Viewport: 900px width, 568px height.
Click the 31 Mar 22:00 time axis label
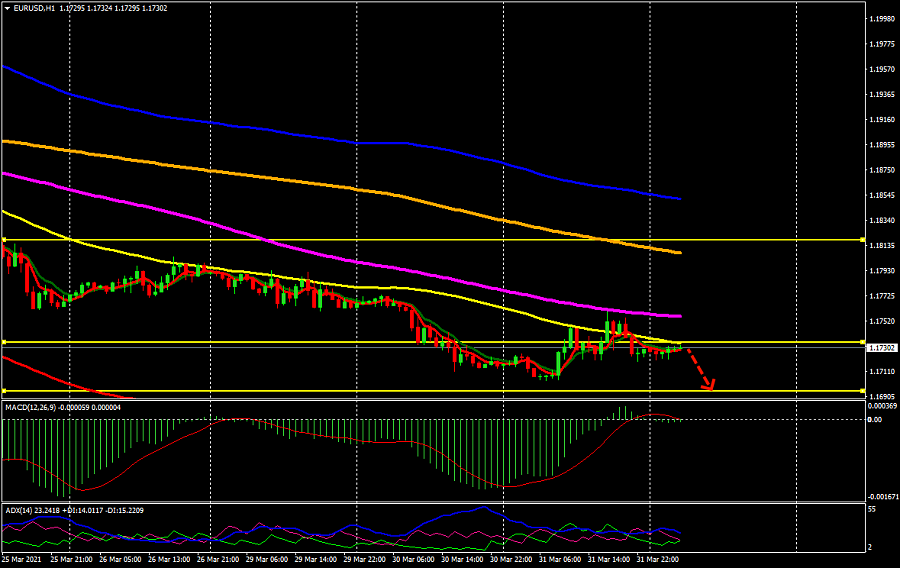click(664, 559)
